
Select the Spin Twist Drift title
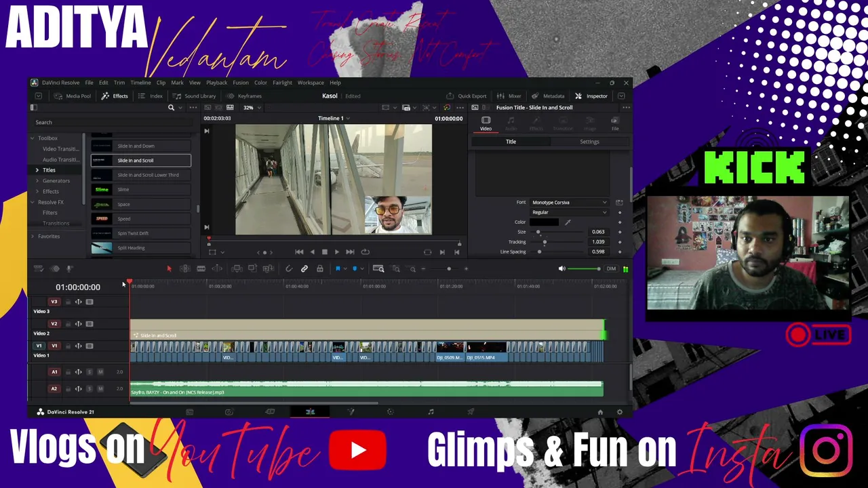[x=141, y=233]
